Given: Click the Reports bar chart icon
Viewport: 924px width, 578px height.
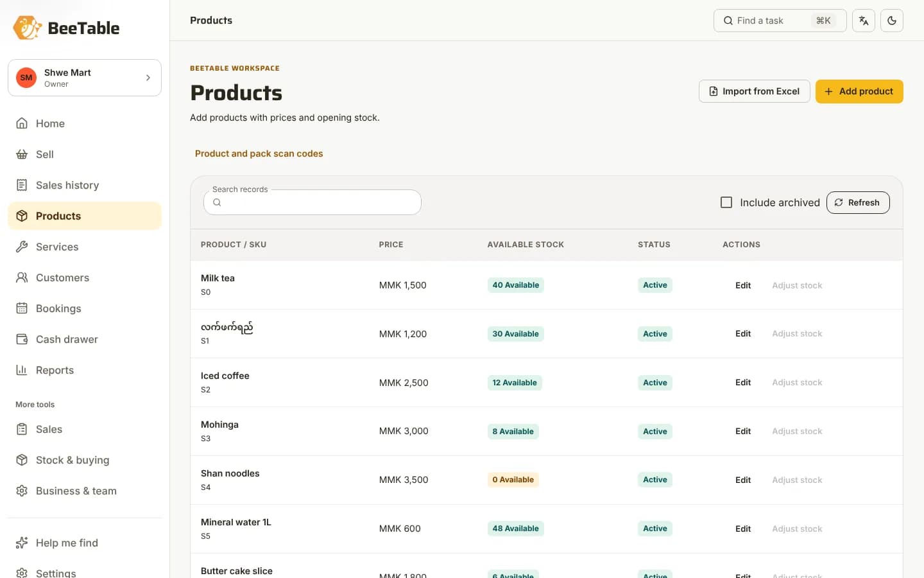Looking at the screenshot, I should [22, 370].
